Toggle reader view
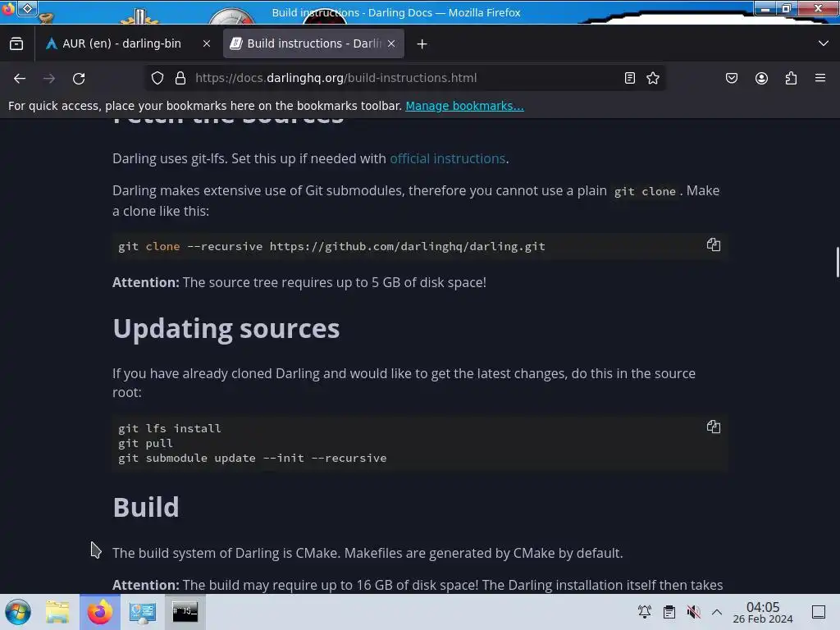Screen dimensions: 840x630 pyautogui.click(x=630, y=78)
